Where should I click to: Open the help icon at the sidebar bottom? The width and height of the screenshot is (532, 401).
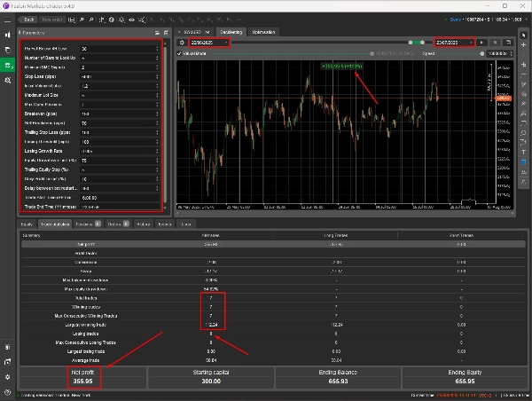[x=7, y=392]
